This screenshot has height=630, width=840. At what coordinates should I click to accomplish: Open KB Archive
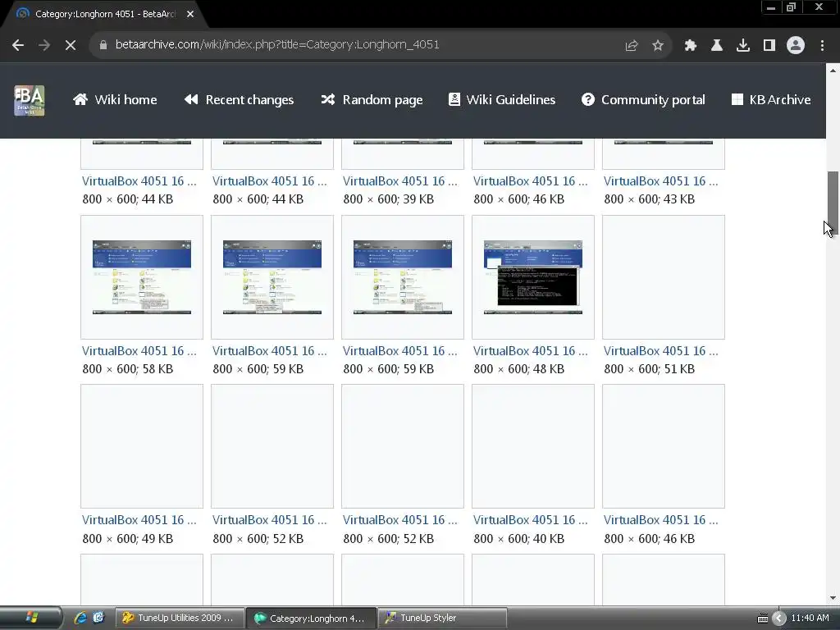[771, 99]
